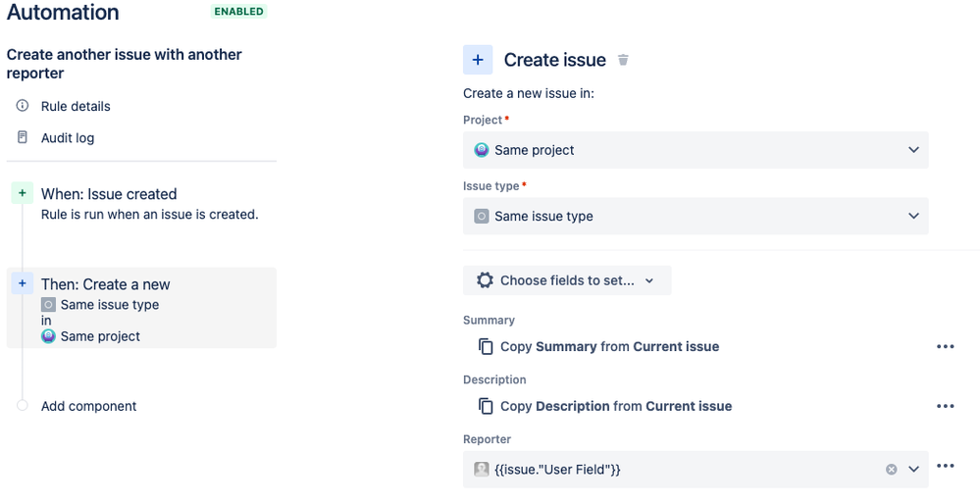This screenshot has width=980, height=503.
Task: Click the Audit log document icon
Action: point(23,137)
